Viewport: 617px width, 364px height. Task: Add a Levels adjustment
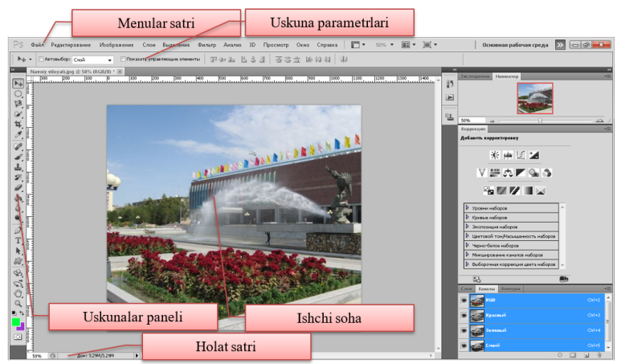[x=508, y=155]
